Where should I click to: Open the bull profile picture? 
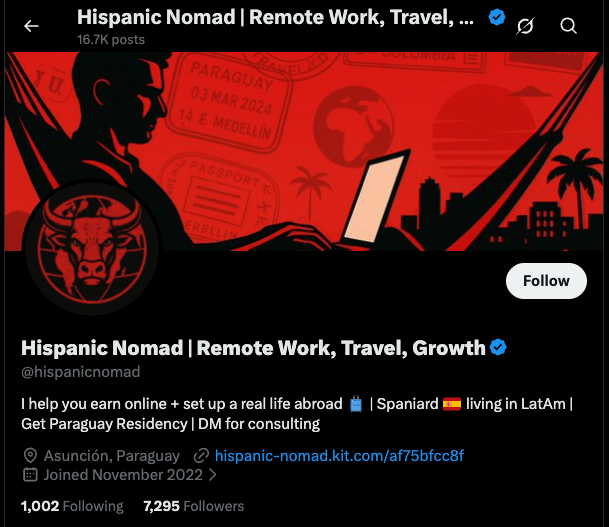pos(92,248)
